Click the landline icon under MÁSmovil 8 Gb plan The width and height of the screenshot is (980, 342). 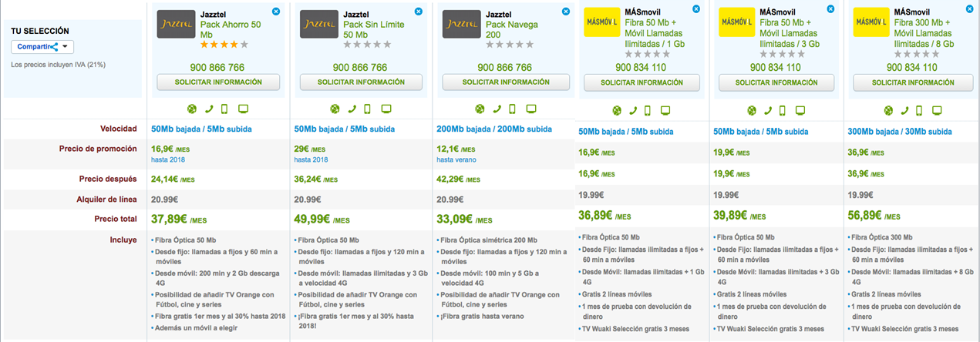(x=904, y=111)
